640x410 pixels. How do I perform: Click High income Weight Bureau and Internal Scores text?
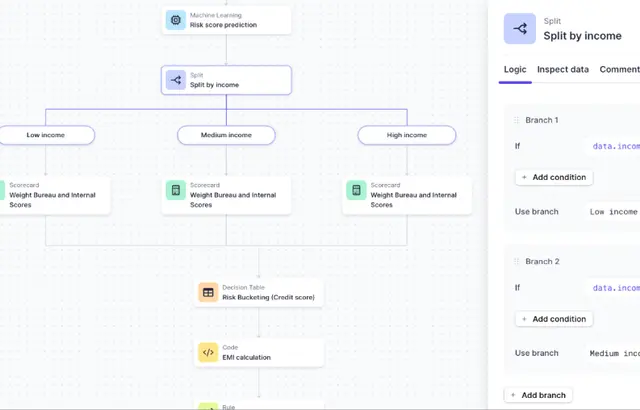(x=413, y=200)
